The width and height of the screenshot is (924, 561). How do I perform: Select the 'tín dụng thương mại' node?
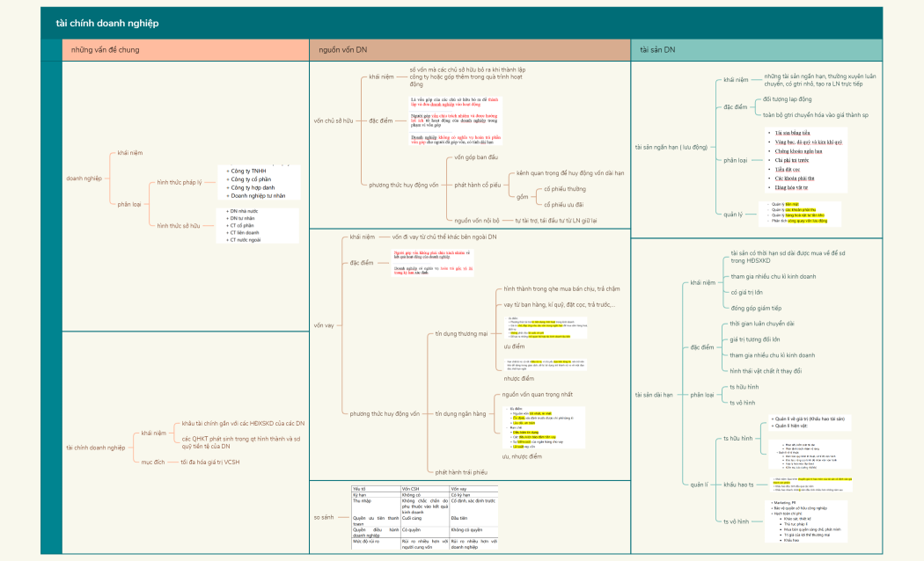(x=462, y=335)
